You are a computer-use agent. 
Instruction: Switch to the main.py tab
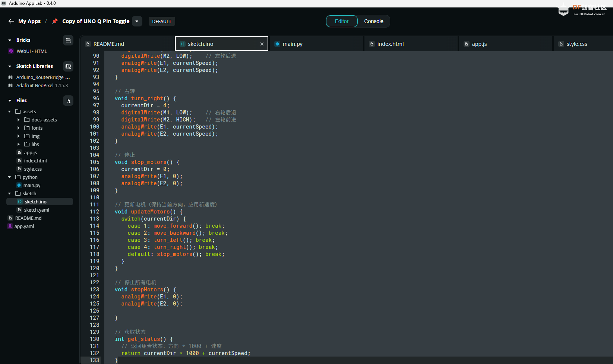tap(292, 44)
